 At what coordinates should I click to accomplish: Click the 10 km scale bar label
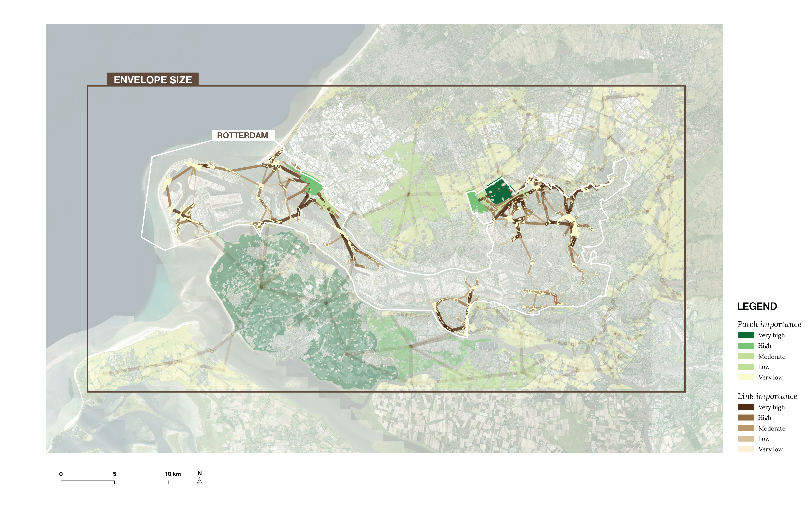point(173,474)
